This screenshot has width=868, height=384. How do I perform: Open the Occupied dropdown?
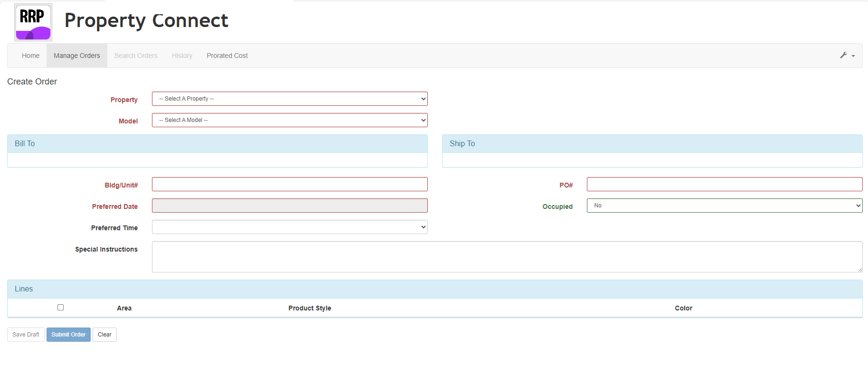pos(725,206)
